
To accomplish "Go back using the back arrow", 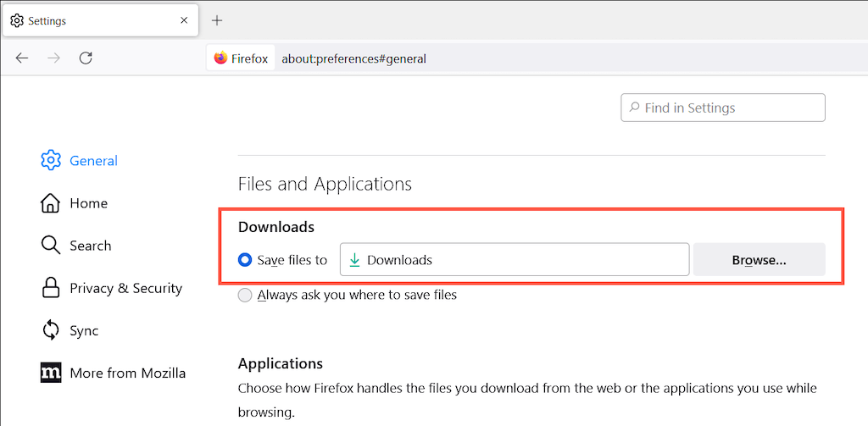I will click(22, 58).
